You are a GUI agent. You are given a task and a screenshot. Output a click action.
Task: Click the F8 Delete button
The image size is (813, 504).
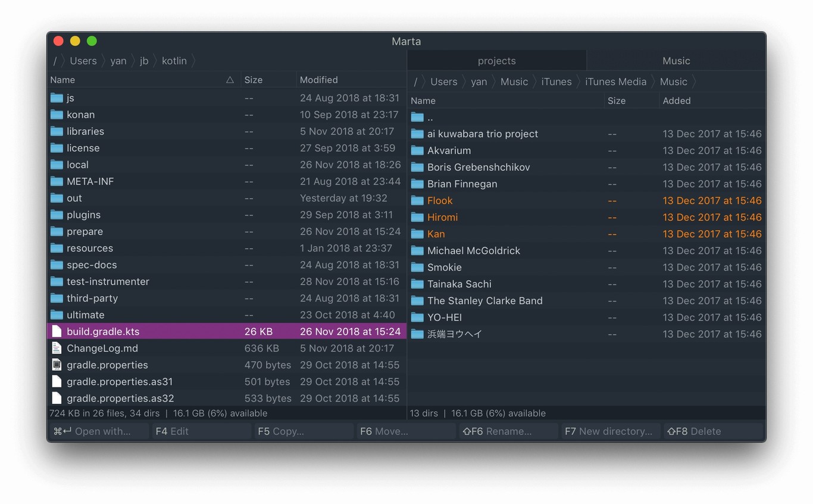[714, 431]
